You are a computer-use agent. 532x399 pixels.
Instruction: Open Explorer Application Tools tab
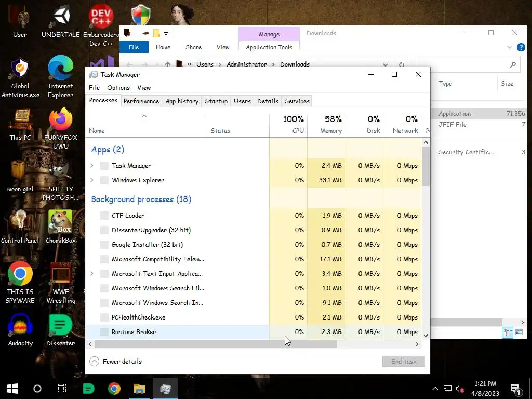[269, 47]
